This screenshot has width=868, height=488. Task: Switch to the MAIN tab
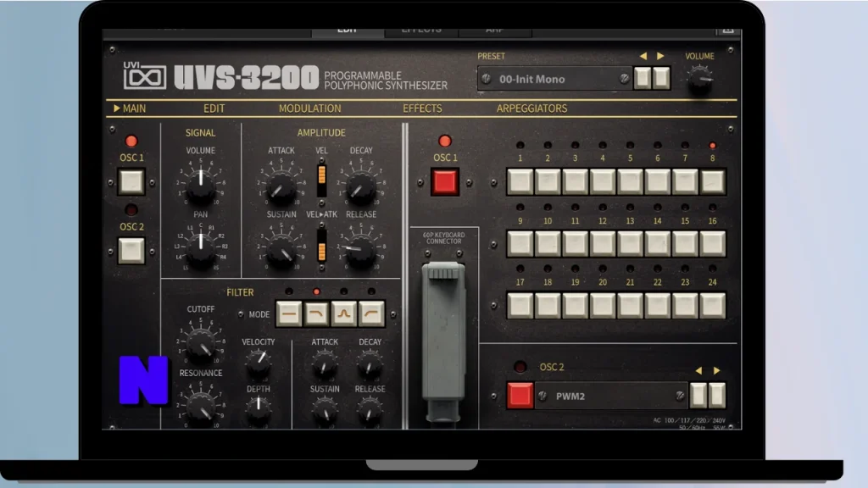pos(130,108)
